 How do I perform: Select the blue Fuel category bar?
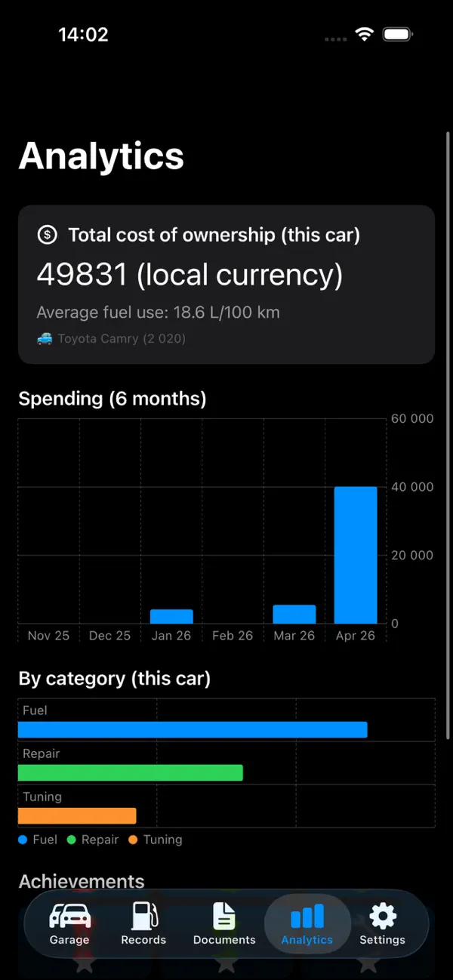pos(193,729)
